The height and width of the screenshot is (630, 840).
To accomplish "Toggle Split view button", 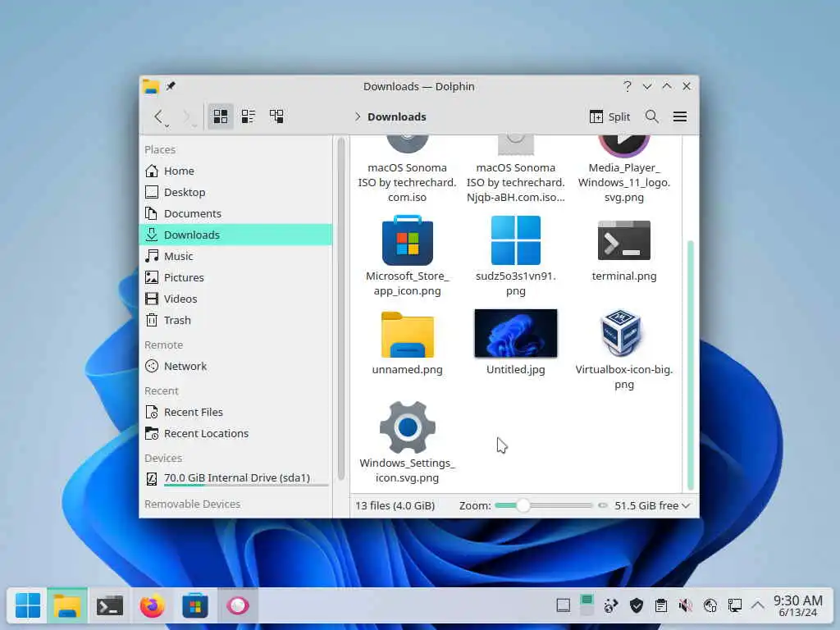I will 609,116.
